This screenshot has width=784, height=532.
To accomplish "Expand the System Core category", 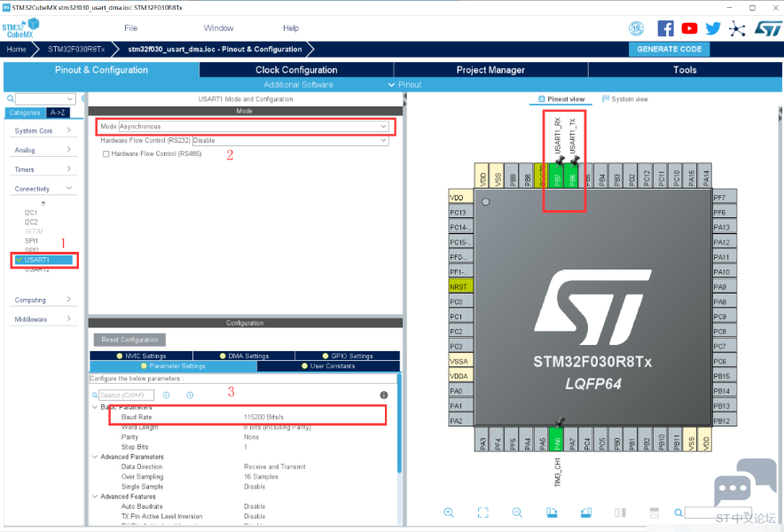I will point(43,130).
